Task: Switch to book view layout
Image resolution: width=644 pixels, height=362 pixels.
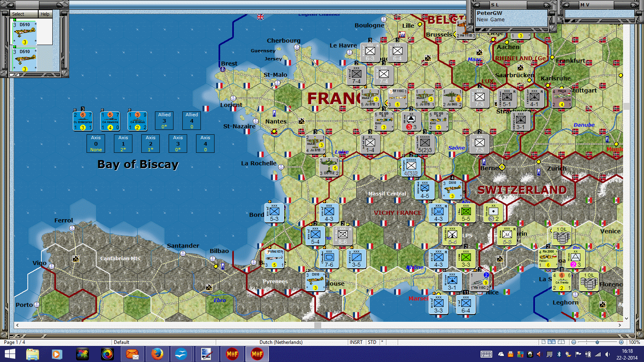Action: tap(561, 342)
